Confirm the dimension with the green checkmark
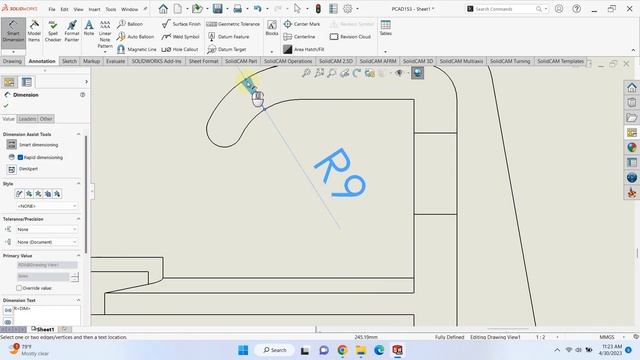Viewport: 640px width, 360px height. (x=6, y=106)
